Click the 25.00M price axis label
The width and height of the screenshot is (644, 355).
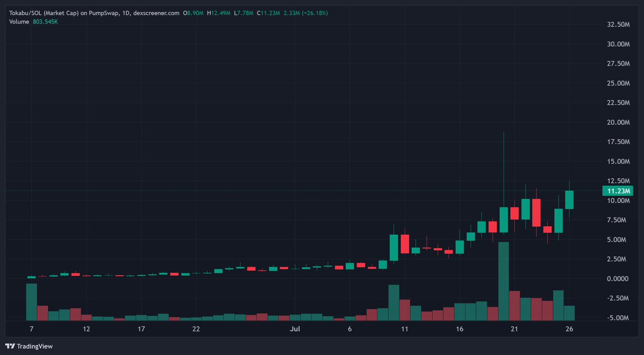pyautogui.click(x=618, y=83)
